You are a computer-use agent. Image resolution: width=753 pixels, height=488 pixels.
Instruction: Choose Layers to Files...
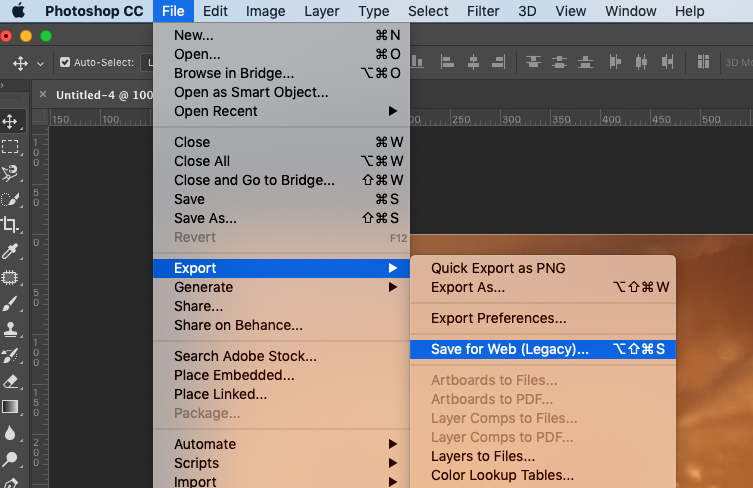[543, 456]
